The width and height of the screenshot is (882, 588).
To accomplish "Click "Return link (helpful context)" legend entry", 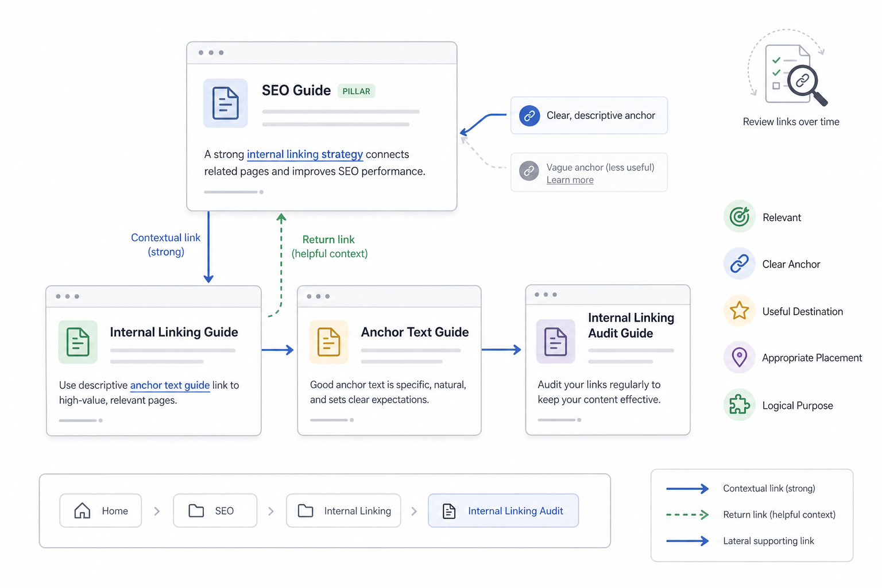I will coord(751,514).
